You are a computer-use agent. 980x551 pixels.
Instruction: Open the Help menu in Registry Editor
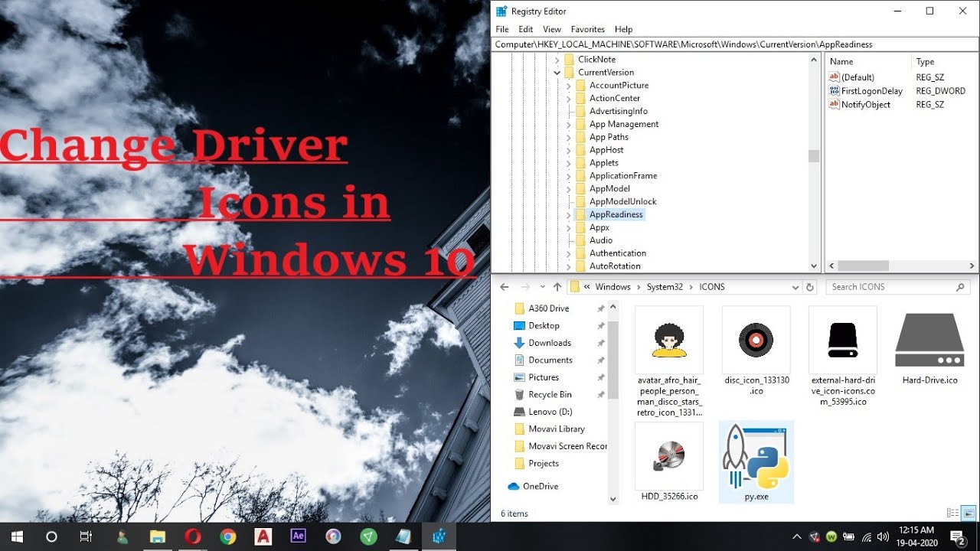(x=623, y=29)
